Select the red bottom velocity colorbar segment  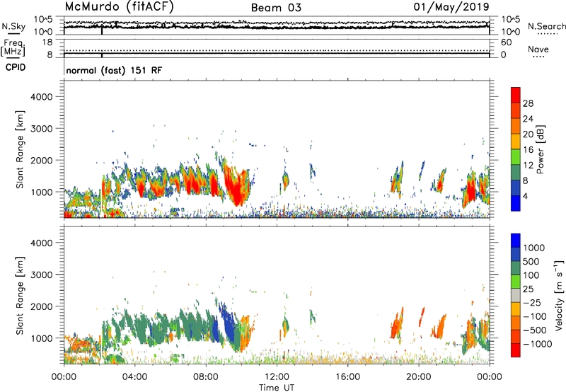[x=516, y=350]
